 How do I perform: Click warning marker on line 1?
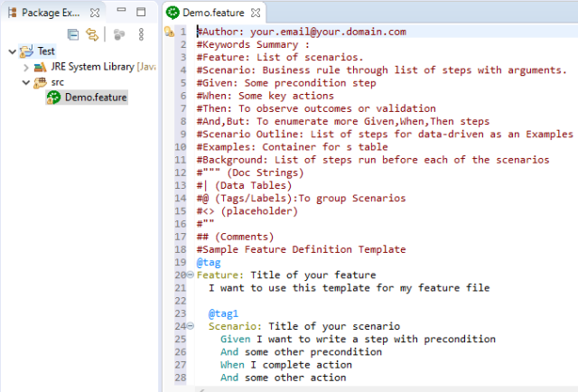(x=169, y=32)
